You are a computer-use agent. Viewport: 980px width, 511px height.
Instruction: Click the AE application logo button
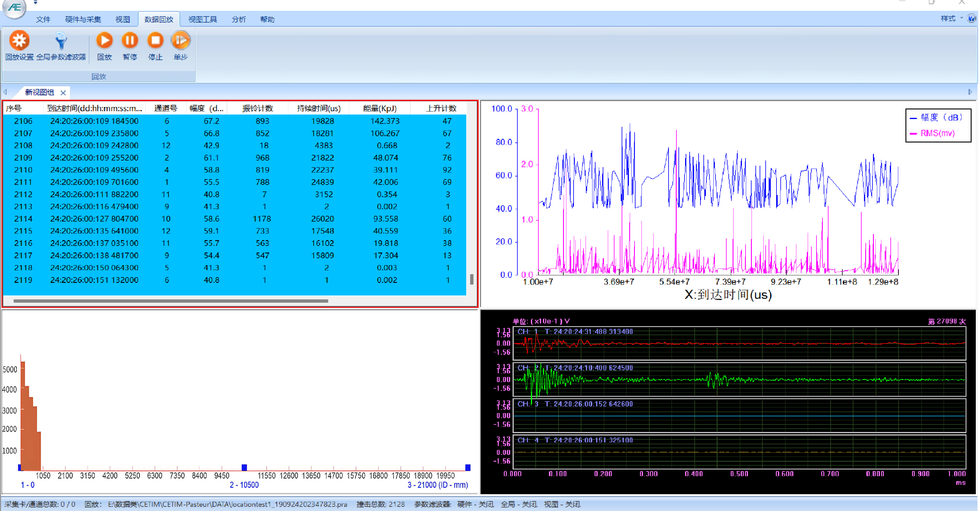14,8
